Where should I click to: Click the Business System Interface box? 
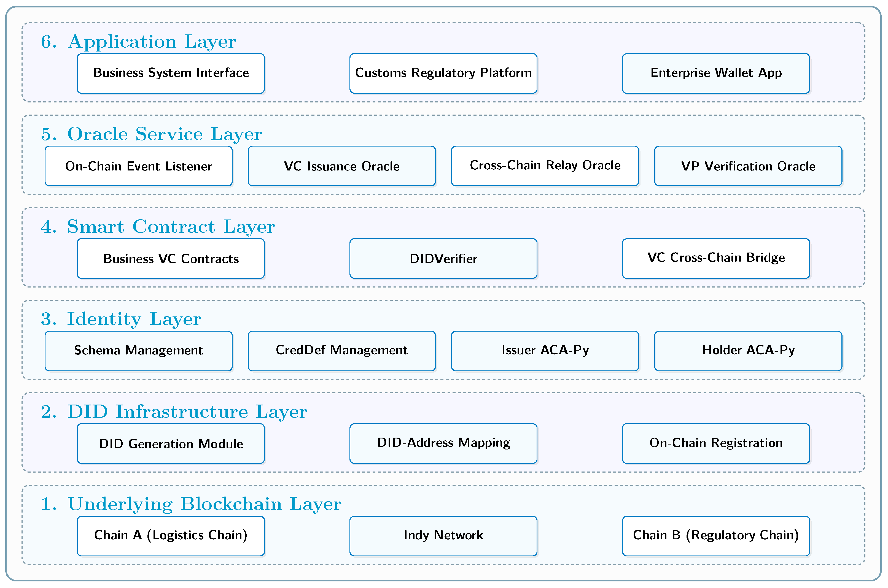click(171, 74)
